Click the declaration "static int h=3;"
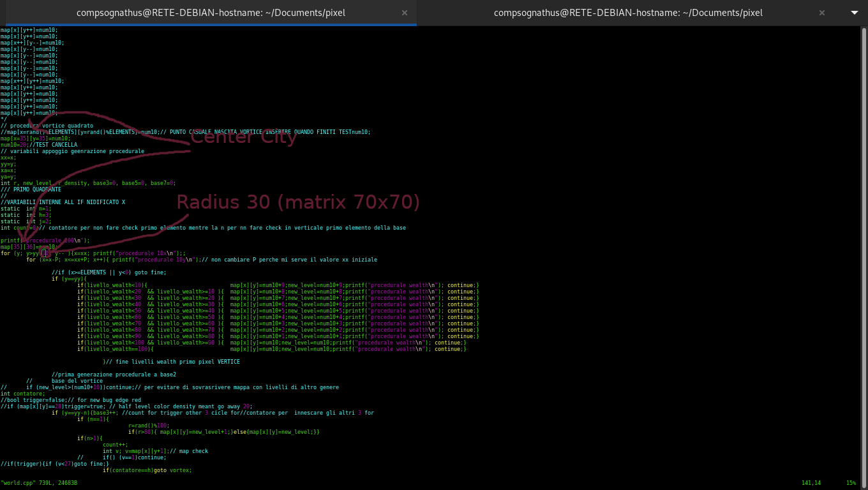Screen dimensions: 868x490 [x=26, y=215]
